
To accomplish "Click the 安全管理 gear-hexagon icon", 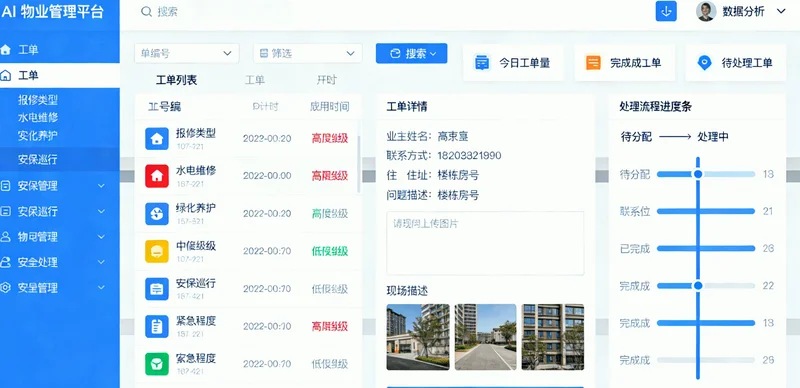I will pyautogui.click(x=6, y=287).
